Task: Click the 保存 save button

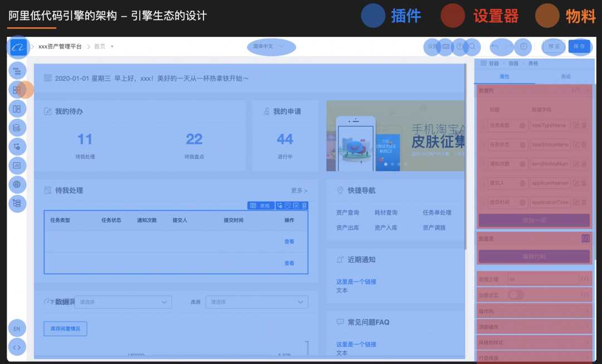Action: (x=580, y=47)
